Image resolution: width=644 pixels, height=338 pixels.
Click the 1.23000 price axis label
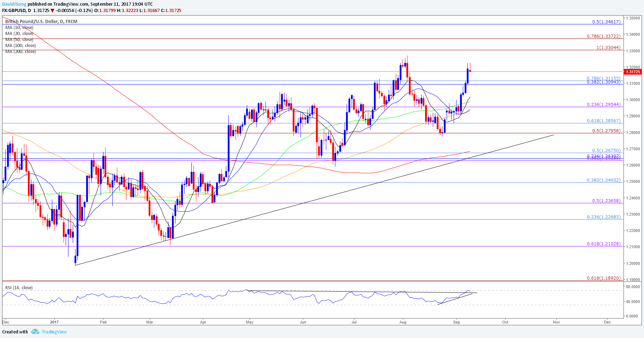point(633,214)
